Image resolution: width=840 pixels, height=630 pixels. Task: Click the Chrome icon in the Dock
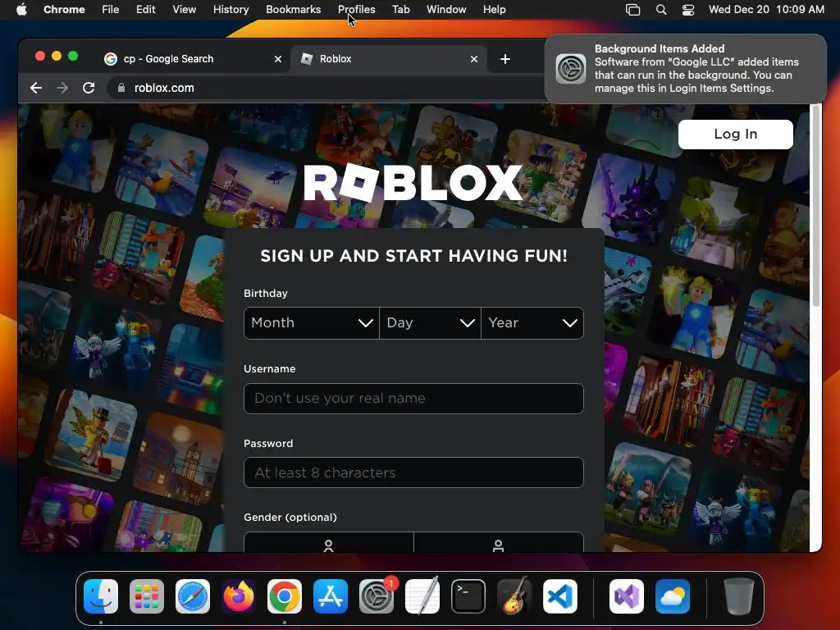pyautogui.click(x=285, y=596)
